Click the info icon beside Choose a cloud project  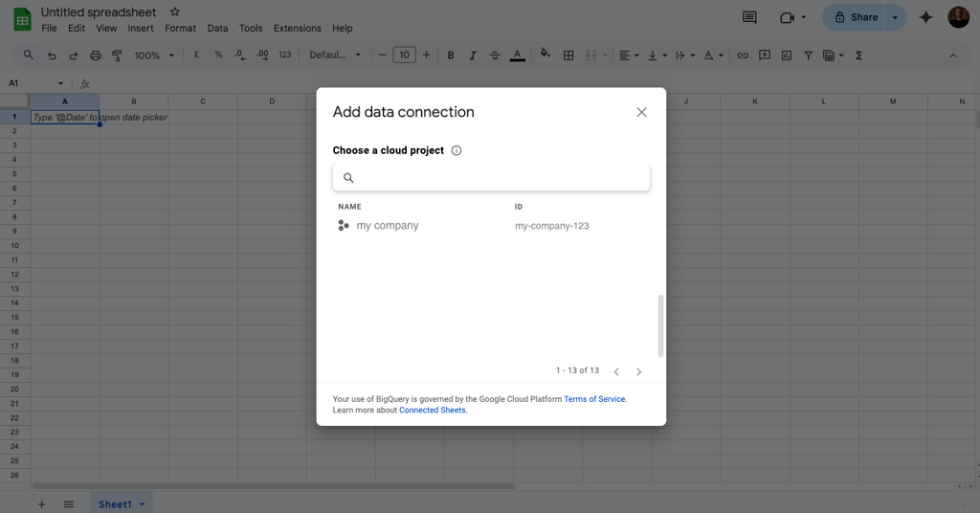point(457,150)
